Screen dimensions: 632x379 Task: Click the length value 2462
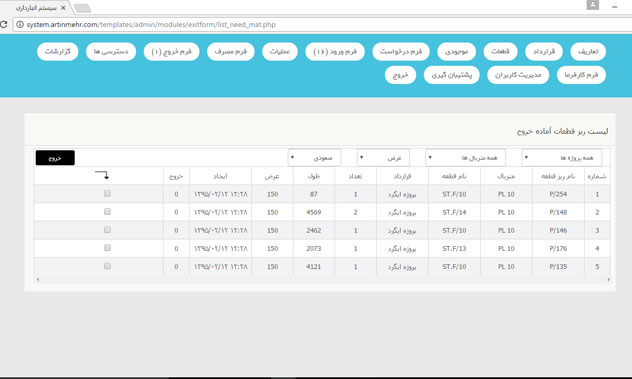(x=314, y=230)
